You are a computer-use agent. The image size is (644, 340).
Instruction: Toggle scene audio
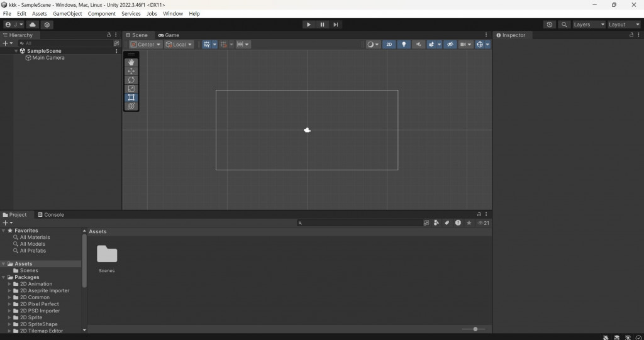(x=418, y=45)
